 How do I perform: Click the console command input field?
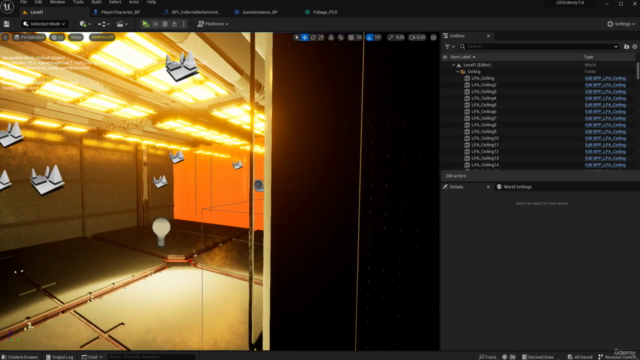tap(151, 357)
